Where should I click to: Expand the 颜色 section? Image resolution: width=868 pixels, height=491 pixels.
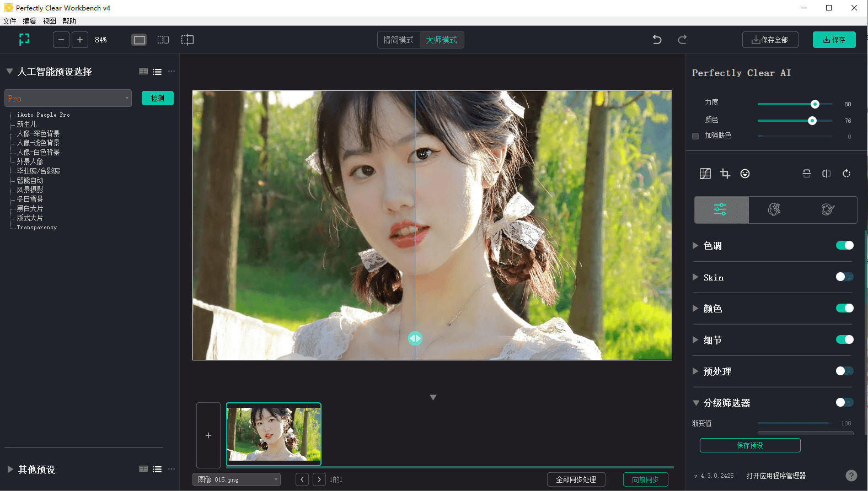point(695,309)
